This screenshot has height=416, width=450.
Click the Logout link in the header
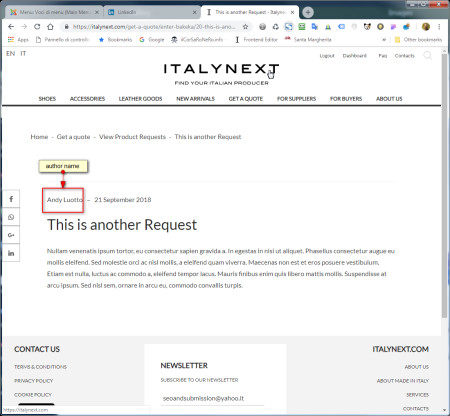[327, 56]
